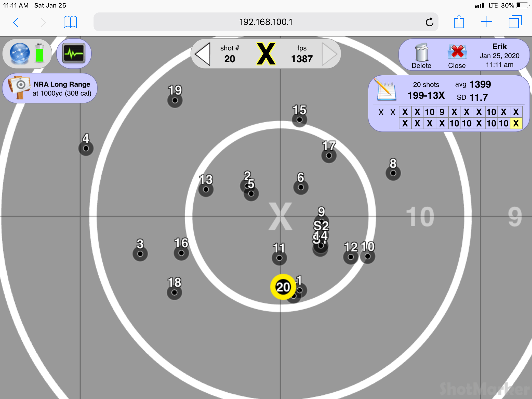Viewport: 532px width, 399px height.
Task: Open the network globe status icon
Action: point(20,54)
